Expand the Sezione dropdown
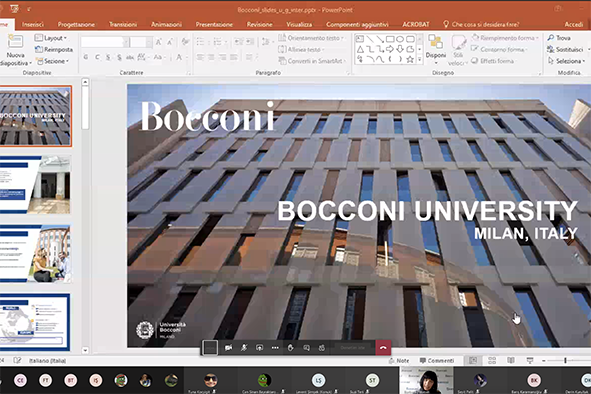 (53, 61)
